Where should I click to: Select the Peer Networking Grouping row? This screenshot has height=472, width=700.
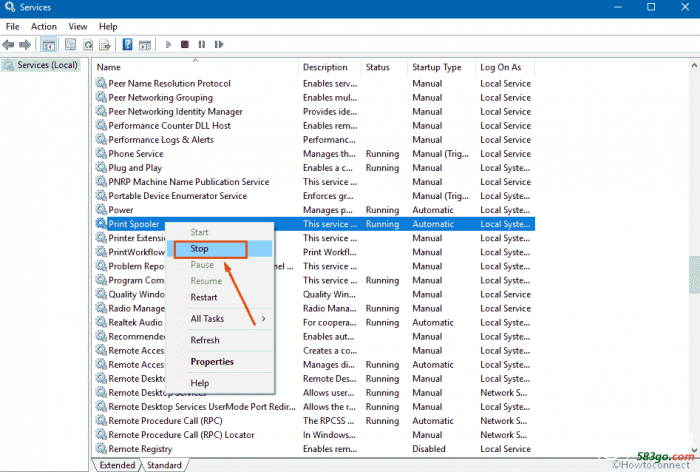(314, 97)
